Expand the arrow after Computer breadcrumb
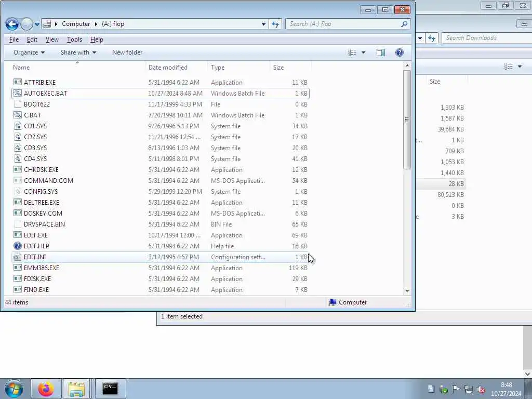The width and height of the screenshot is (532, 399). (96, 24)
